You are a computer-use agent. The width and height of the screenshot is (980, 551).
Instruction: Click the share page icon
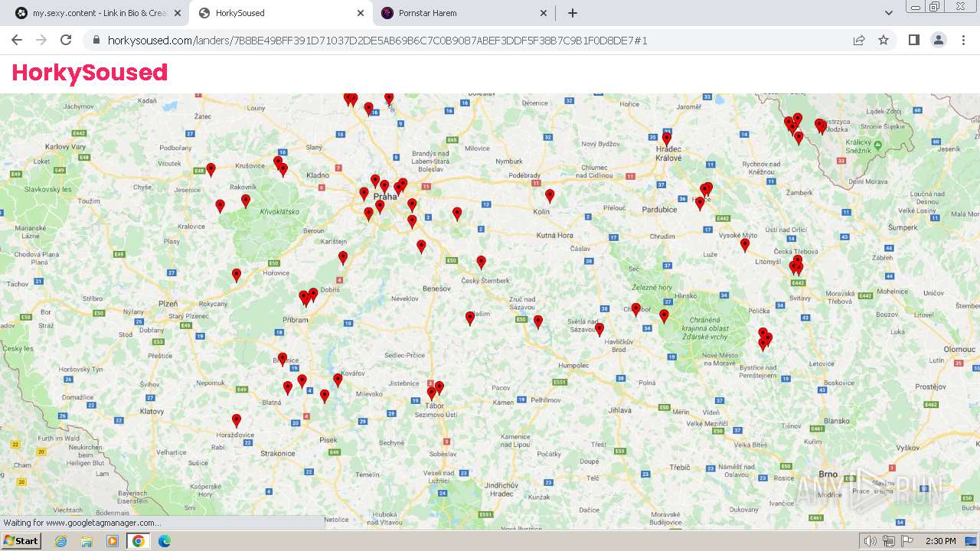(859, 40)
